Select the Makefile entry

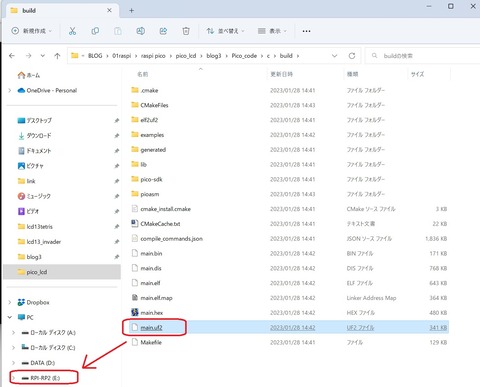pos(147,342)
